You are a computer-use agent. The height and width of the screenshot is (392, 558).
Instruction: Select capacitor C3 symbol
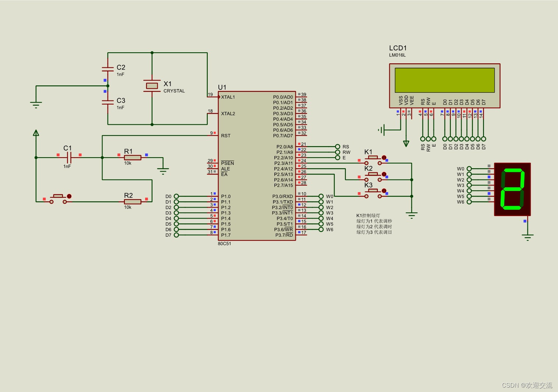[108, 102]
